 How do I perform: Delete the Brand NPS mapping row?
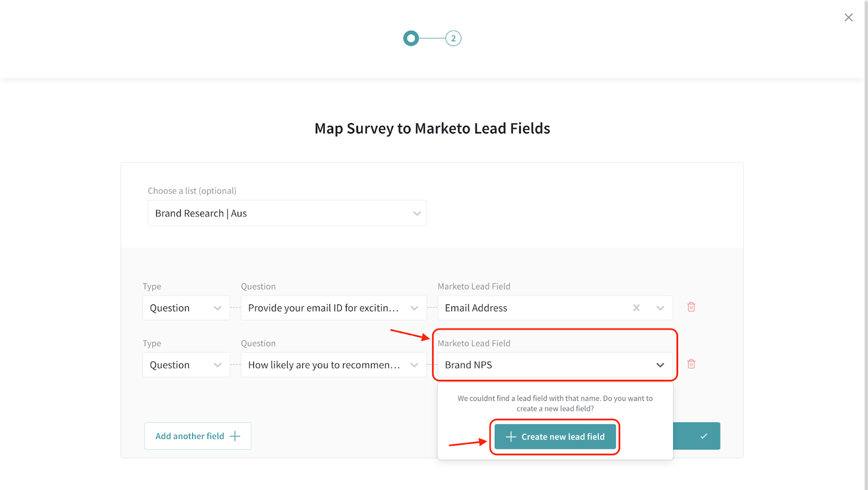[691, 364]
